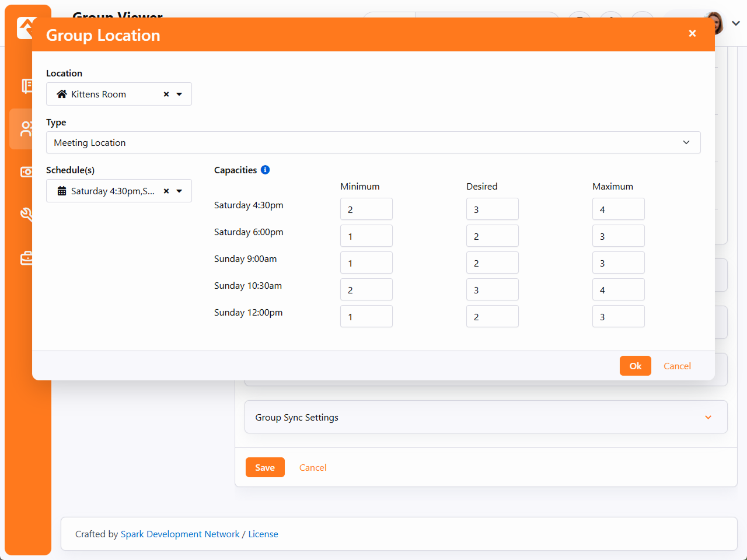The width and height of the screenshot is (747, 560).
Task: Open the Spark Development Network link
Action: click(180, 534)
